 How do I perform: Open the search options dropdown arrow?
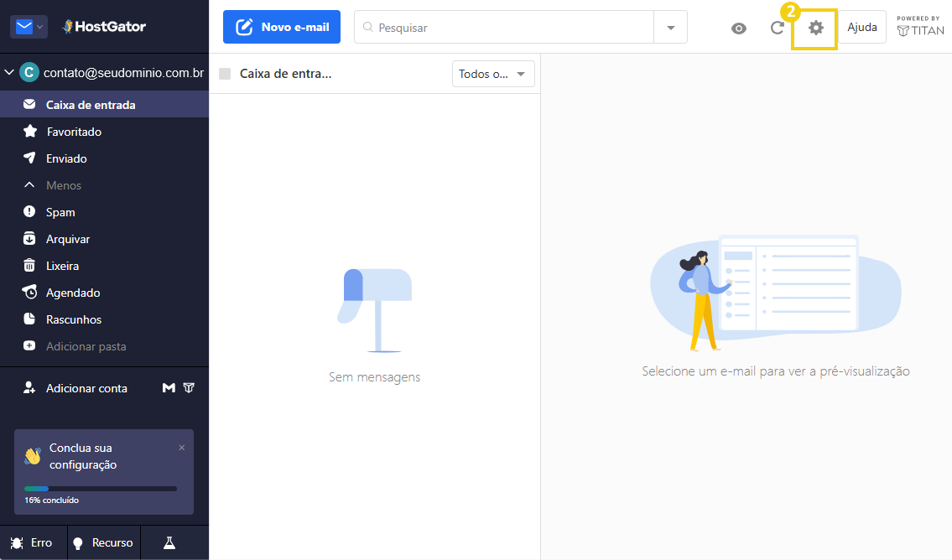tap(669, 27)
